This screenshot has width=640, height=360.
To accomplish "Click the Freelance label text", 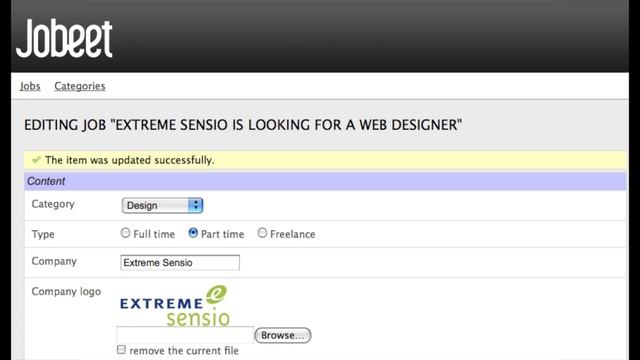I will coord(293,234).
